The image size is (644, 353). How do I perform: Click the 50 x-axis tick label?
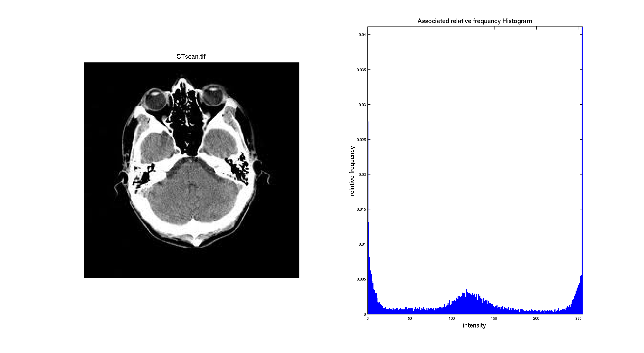coord(410,318)
